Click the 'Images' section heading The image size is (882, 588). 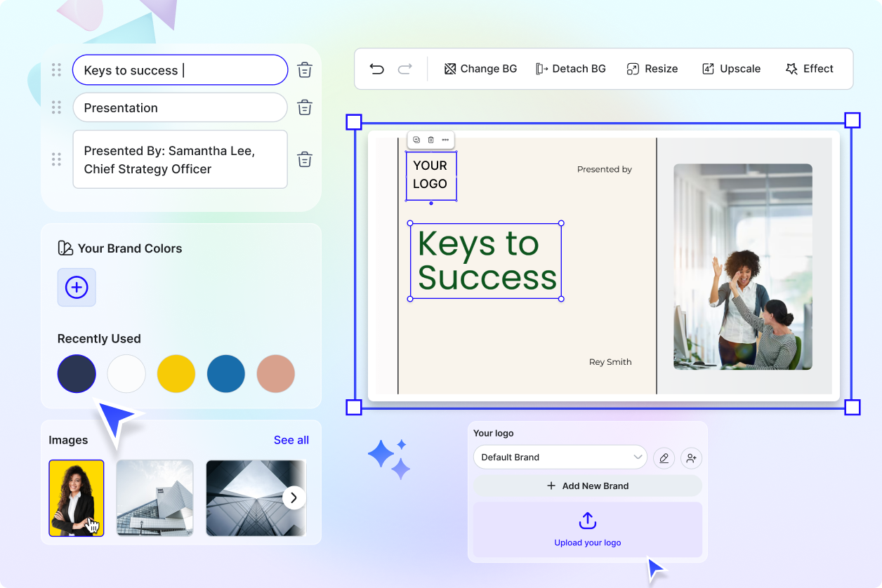68,440
